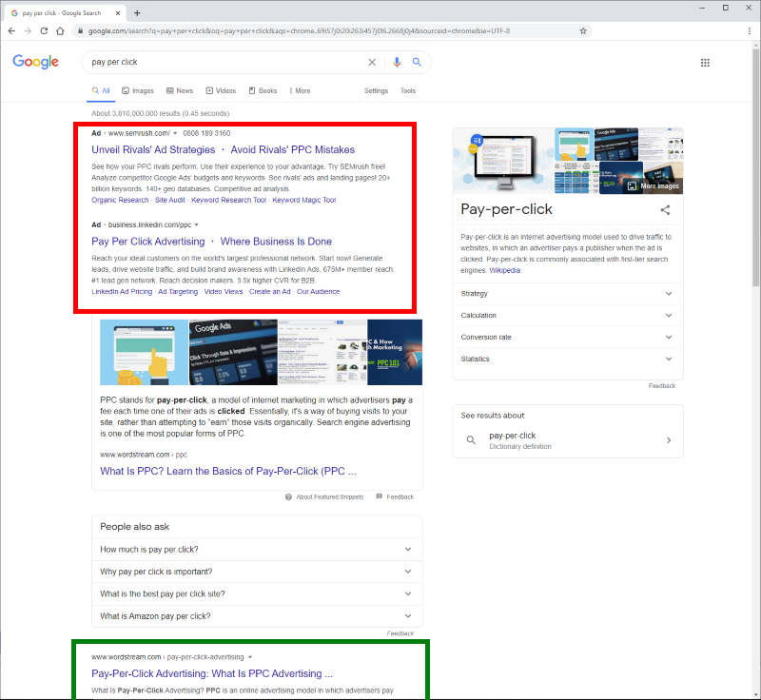Start voice search with microphone icon
The image size is (761, 700).
point(397,62)
